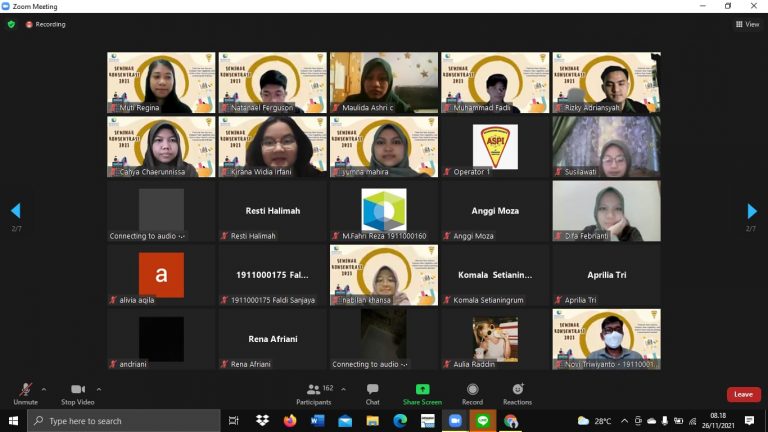Image resolution: width=768 pixels, height=432 pixels.
Task: Click the taskbar search box
Action: point(124,421)
